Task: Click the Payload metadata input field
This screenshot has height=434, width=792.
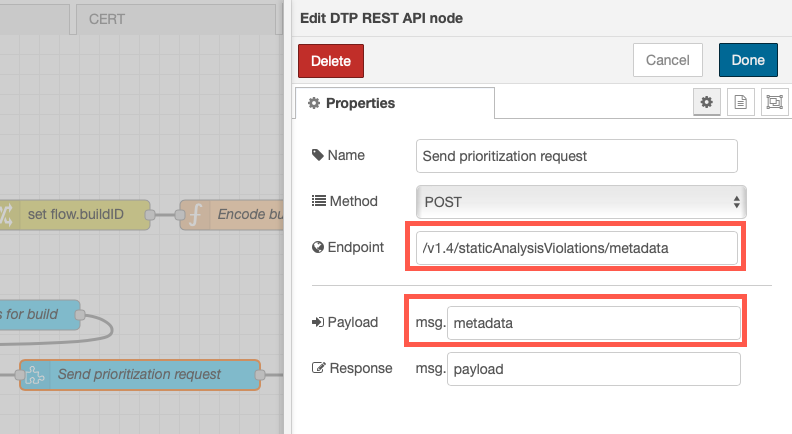Action: click(x=593, y=323)
